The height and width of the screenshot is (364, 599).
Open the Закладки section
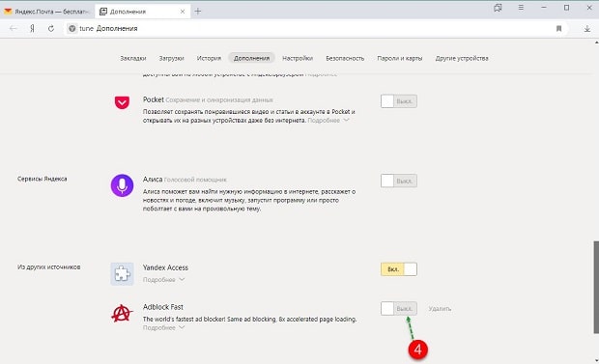(x=133, y=58)
